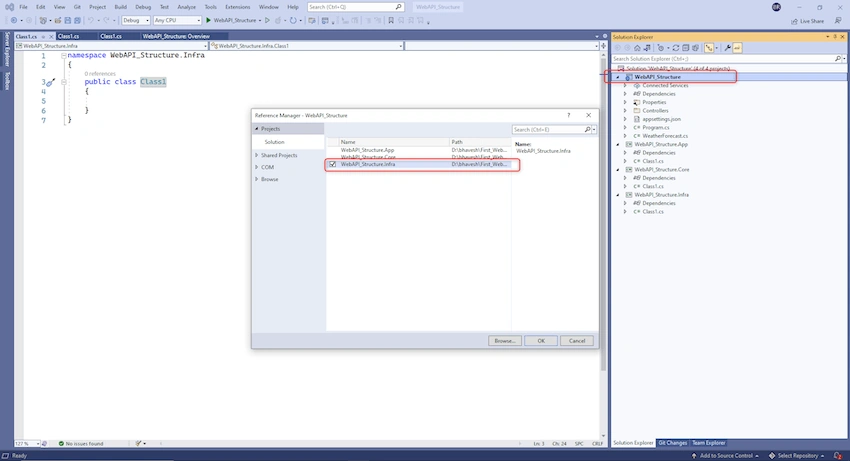The height and width of the screenshot is (461, 850).
Task: Click the Save All icon in the toolbar
Action: pos(78,21)
